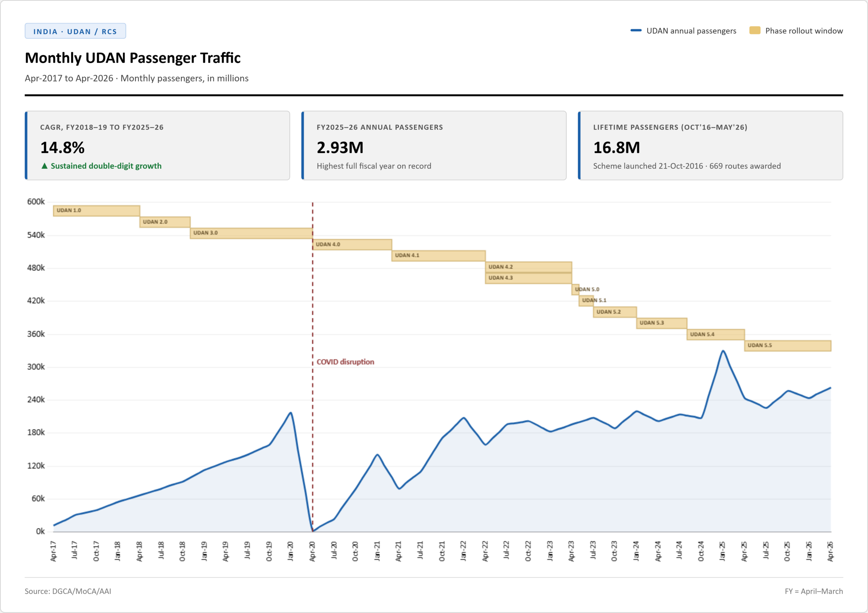Viewport: 868px width, 613px height.
Task: Click the Apr-23 x-axis tick label
Action: tap(572, 551)
